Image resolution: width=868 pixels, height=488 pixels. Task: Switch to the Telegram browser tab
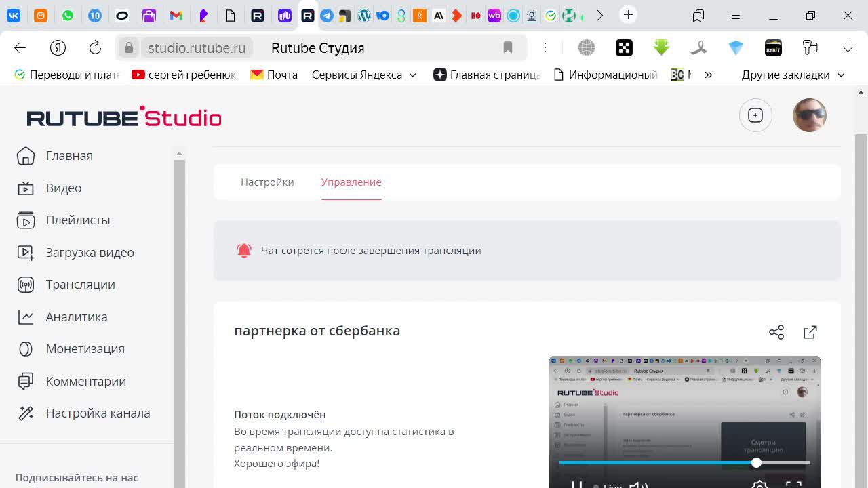tap(327, 15)
